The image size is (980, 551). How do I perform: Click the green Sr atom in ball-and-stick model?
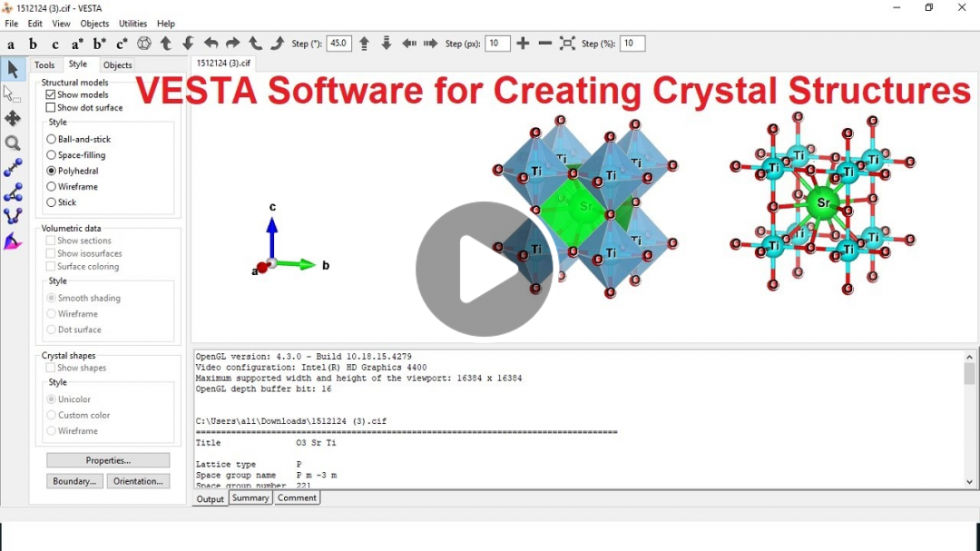pos(824,202)
